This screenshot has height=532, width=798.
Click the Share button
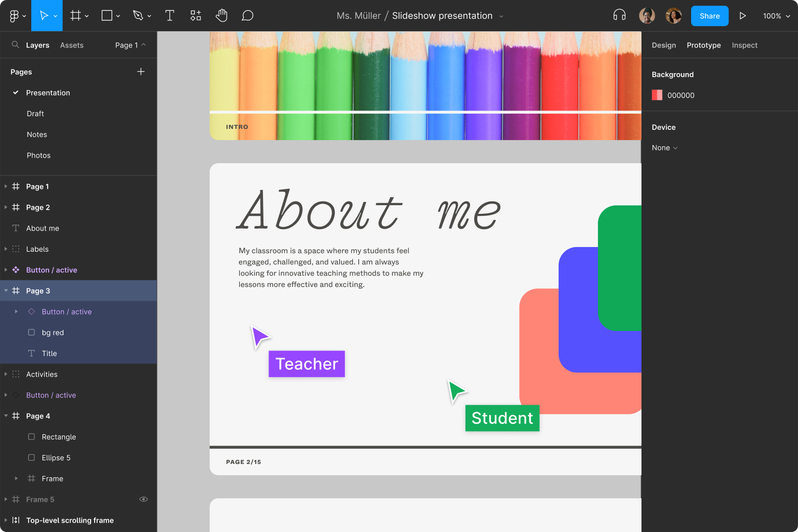click(x=710, y=16)
